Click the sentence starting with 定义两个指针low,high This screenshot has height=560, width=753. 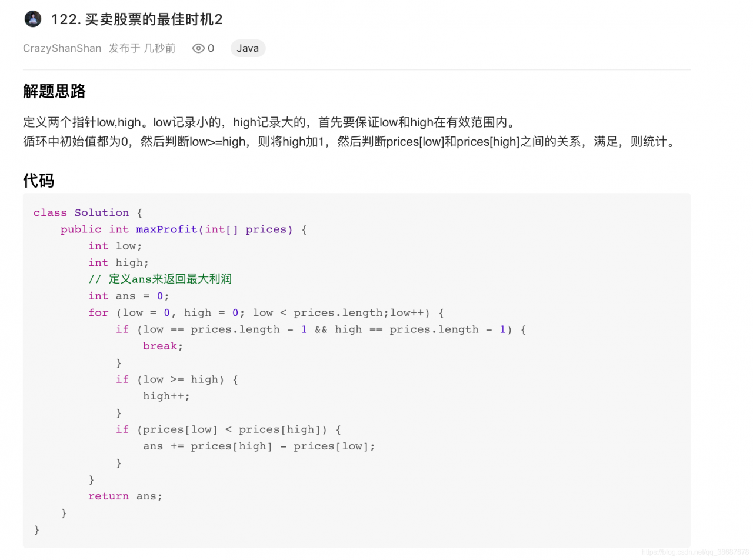pyautogui.click(x=269, y=123)
